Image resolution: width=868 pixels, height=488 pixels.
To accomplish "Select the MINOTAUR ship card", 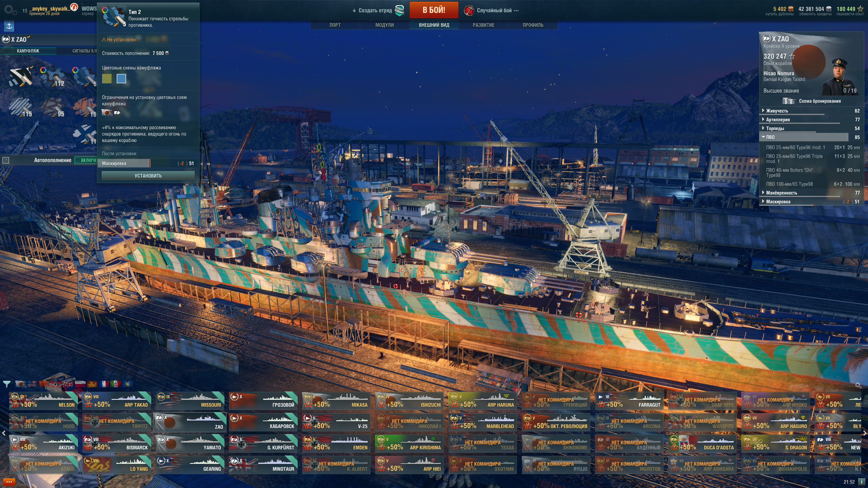I will [x=263, y=465].
